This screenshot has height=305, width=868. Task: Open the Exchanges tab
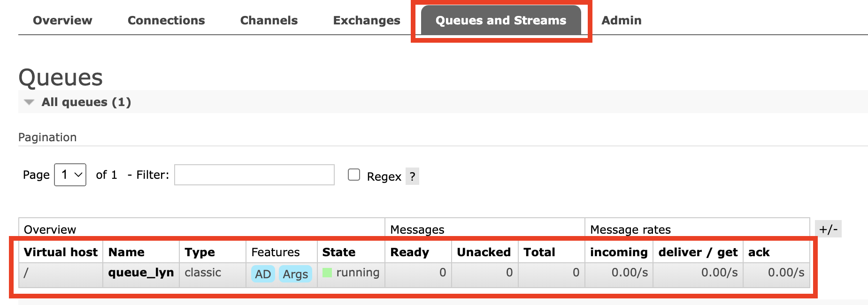[367, 20]
